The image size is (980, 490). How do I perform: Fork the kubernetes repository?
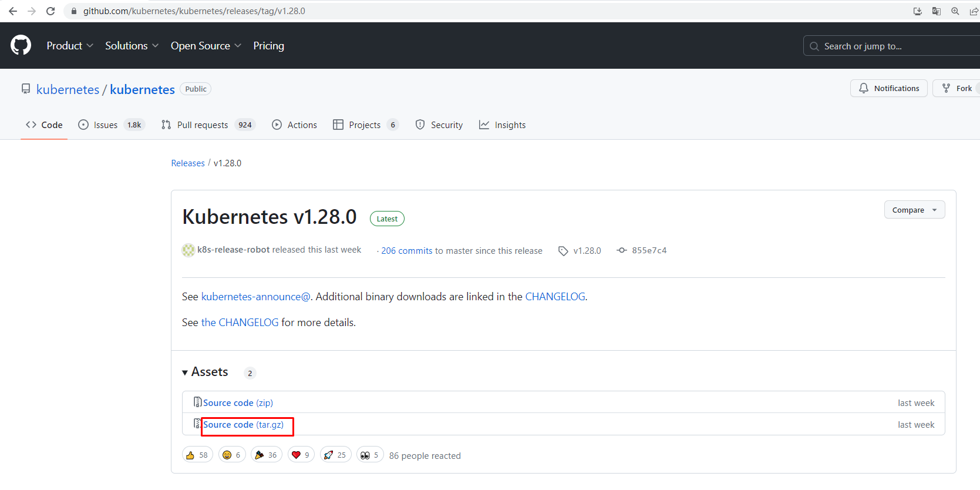957,88
